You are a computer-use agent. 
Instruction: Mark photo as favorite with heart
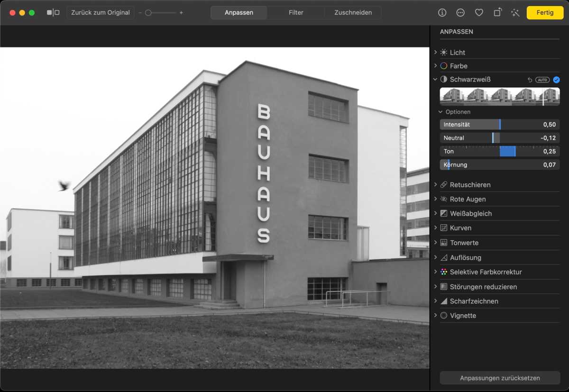point(479,13)
